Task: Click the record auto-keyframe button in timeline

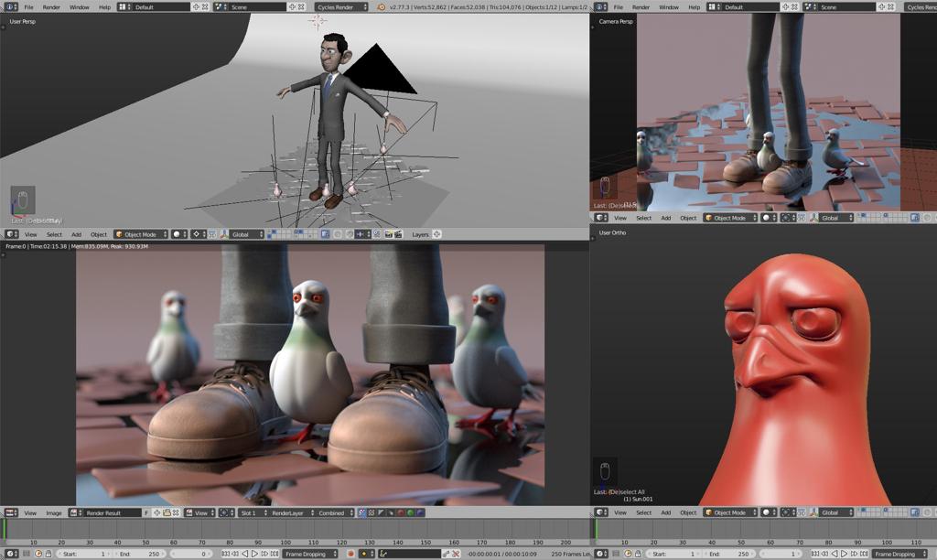Action: pos(350,554)
